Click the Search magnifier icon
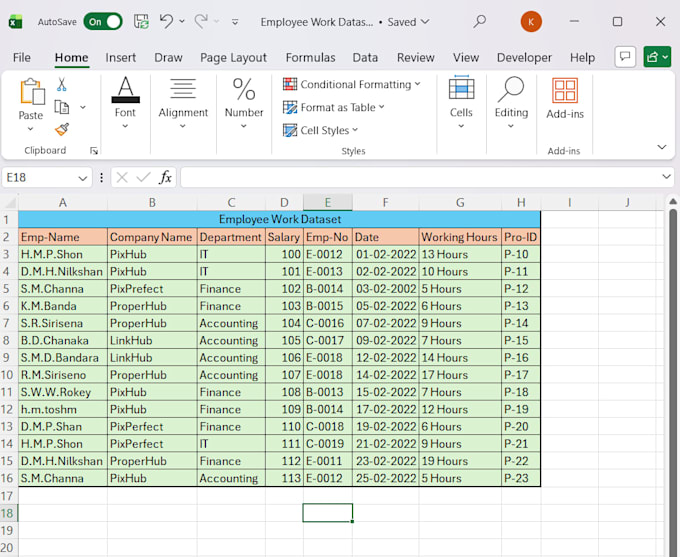Viewport: 680px width, 557px height. click(x=479, y=21)
